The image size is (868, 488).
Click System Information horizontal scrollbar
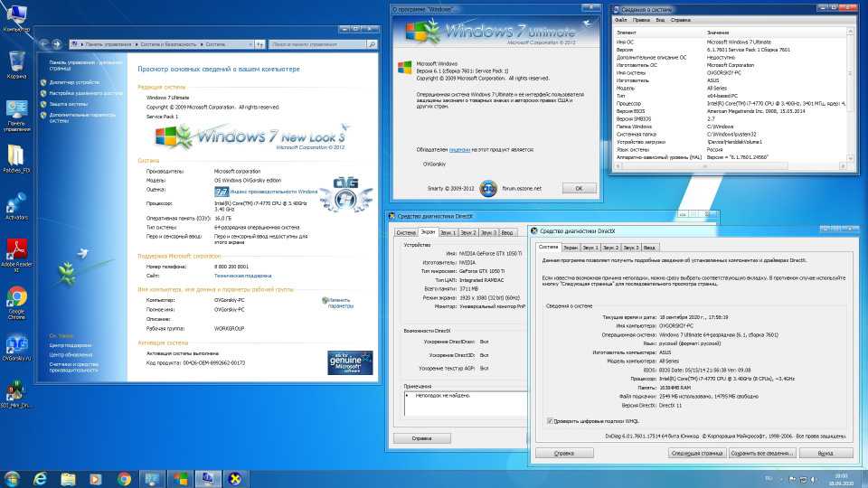(731, 165)
